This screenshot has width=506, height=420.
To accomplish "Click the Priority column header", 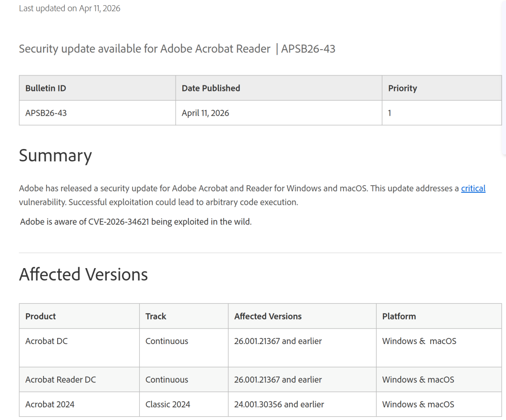I will pyautogui.click(x=402, y=88).
